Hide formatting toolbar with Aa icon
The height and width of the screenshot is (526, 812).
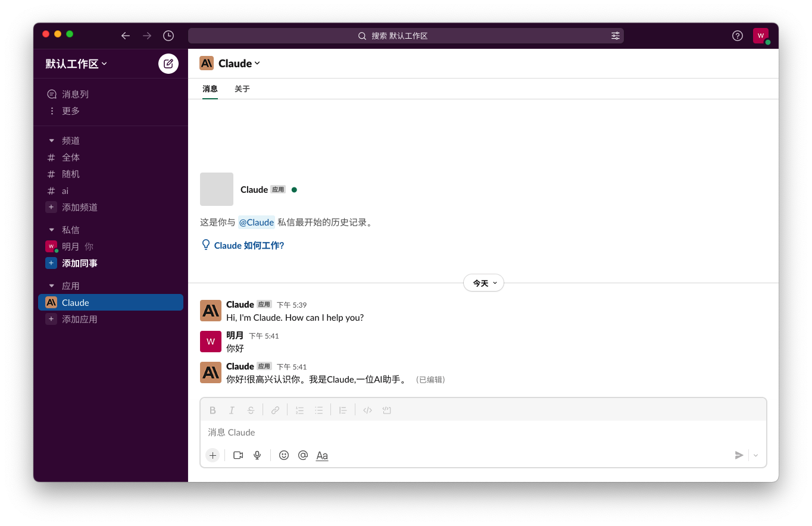(322, 455)
